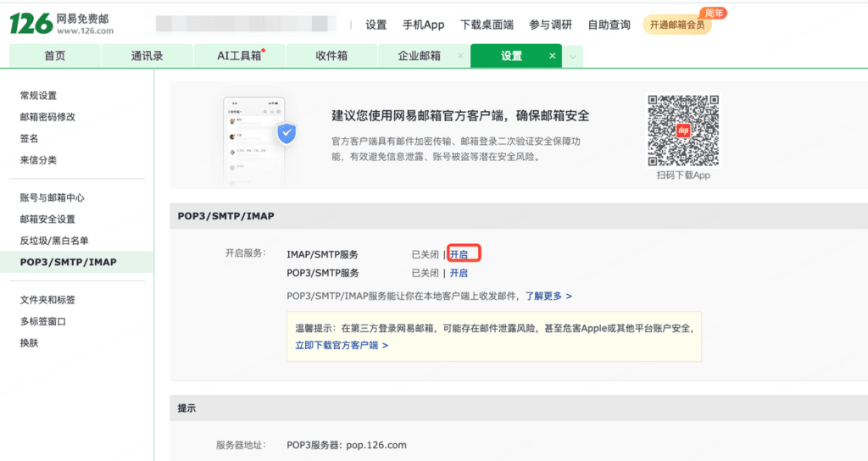
Task: Select 多标签窗口 in the sidebar
Action: click(x=42, y=321)
